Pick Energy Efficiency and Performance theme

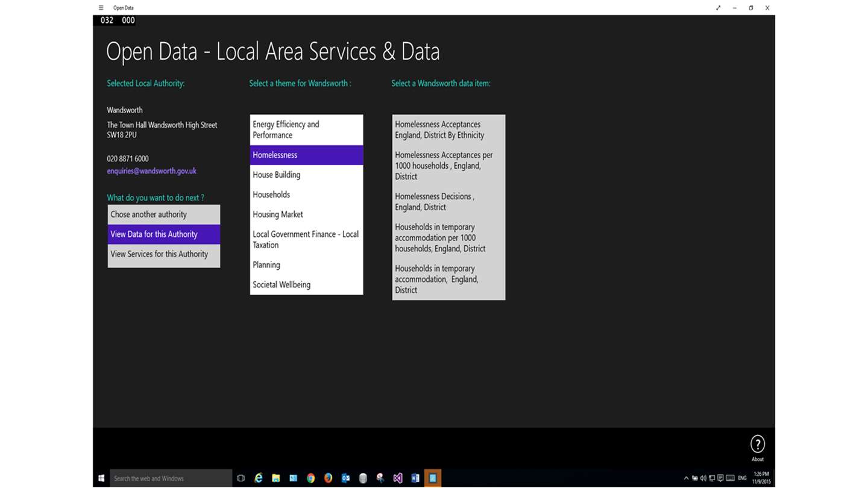pos(306,130)
